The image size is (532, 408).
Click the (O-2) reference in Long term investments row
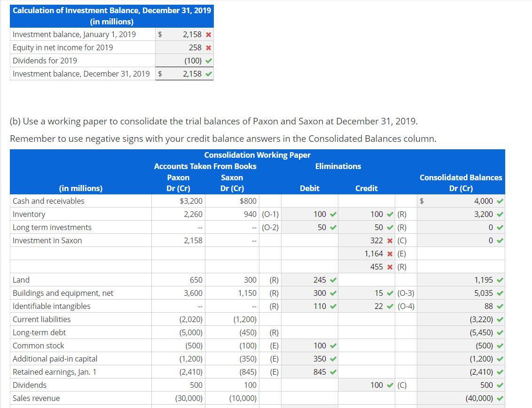[270, 228]
